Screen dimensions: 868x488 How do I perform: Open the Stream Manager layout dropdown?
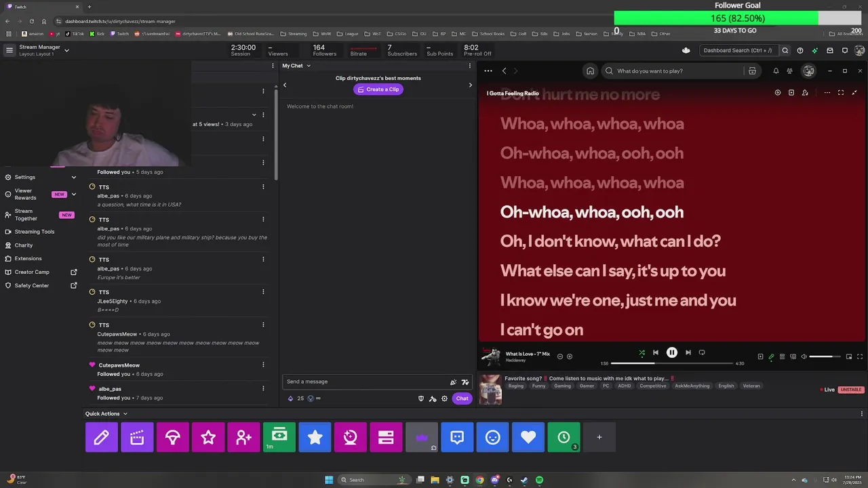[x=66, y=50]
